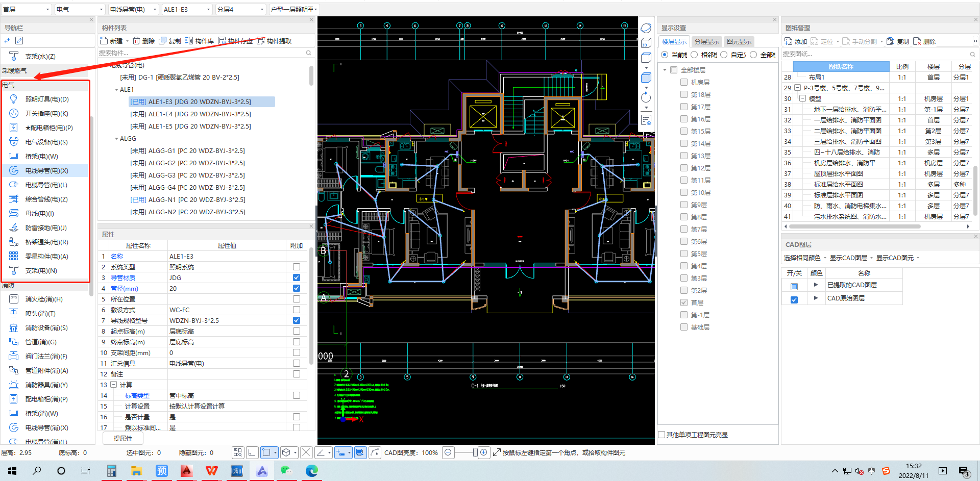Screen dimensions: 980x481
Task: Select the 相邻楼层 radio button
Action: tap(694, 55)
